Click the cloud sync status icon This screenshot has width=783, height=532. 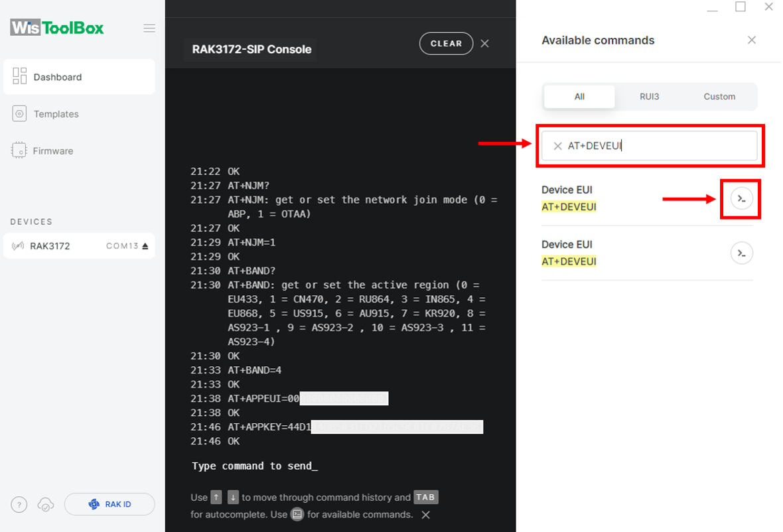coord(45,505)
